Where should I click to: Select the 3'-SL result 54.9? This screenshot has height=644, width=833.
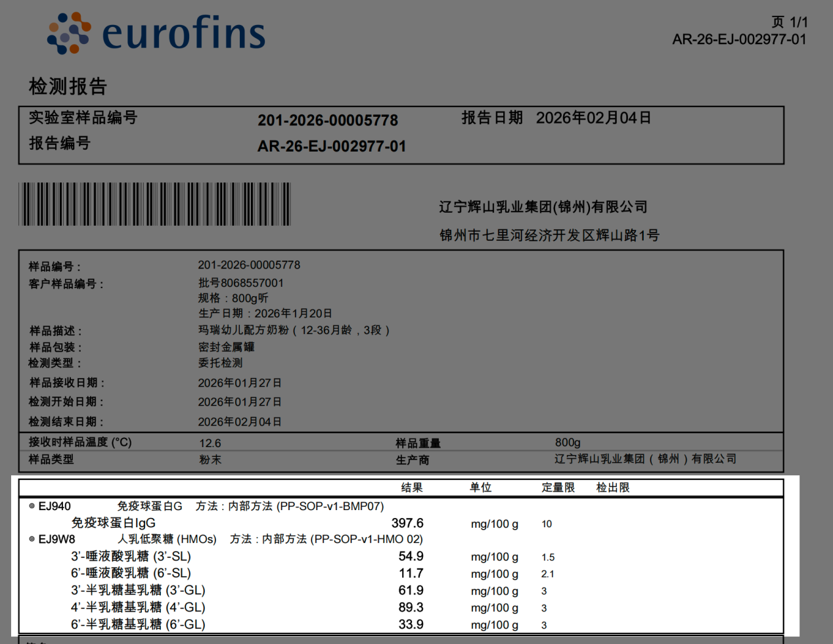[411, 556]
